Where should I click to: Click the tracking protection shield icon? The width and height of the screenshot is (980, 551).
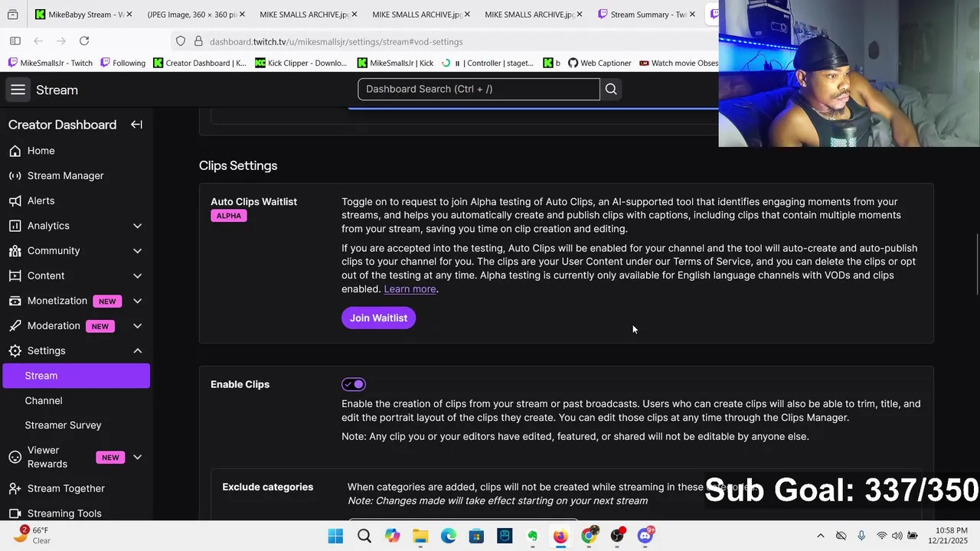pos(181,41)
